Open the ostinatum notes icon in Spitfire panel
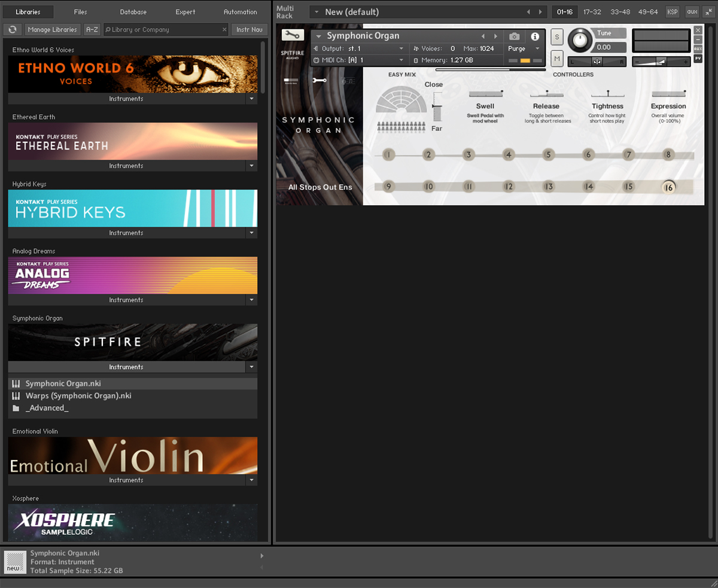Image resolution: width=718 pixels, height=588 pixels. pyautogui.click(x=348, y=81)
